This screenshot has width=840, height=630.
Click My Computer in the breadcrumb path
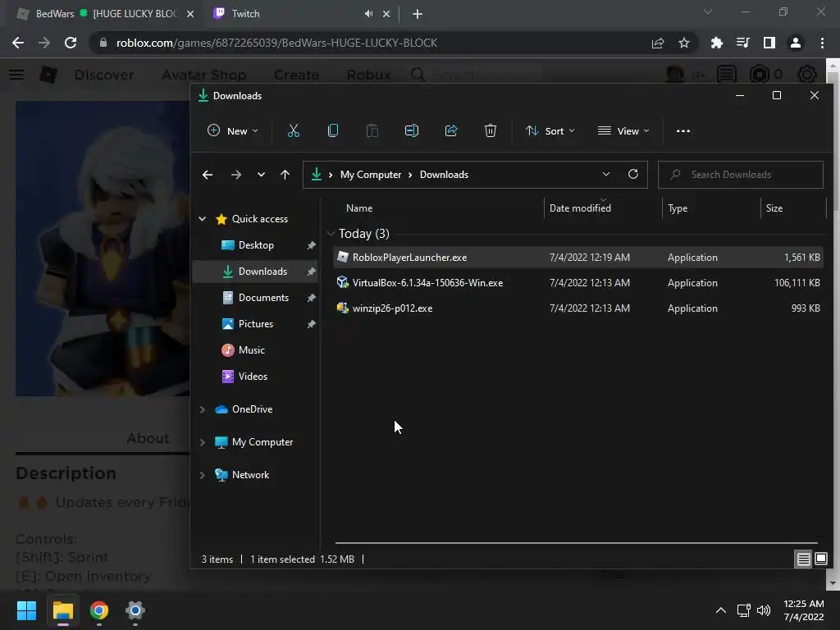371,175
